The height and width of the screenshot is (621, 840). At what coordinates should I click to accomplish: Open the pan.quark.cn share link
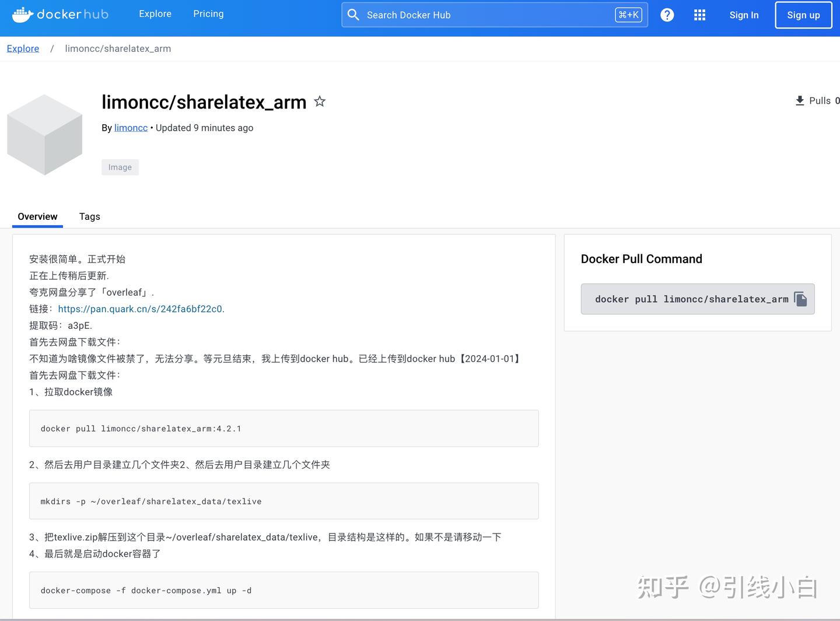(x=140, y=309)
